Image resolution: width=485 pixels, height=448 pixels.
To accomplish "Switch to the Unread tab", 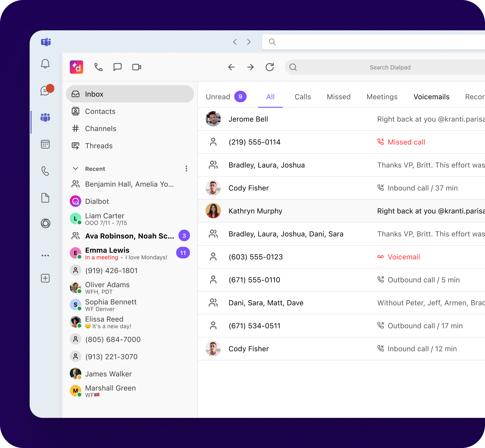I will pyautogui.click(x=226, y=97).
